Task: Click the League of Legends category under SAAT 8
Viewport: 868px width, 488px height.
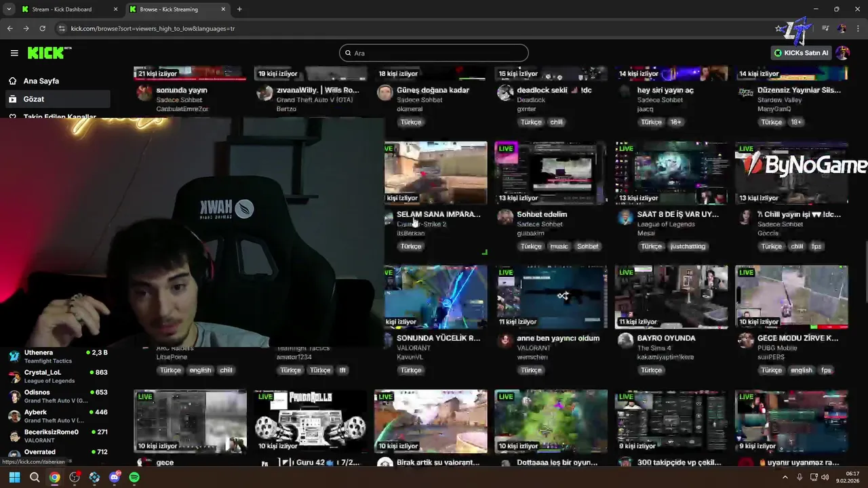Action: tap(666, 224)
